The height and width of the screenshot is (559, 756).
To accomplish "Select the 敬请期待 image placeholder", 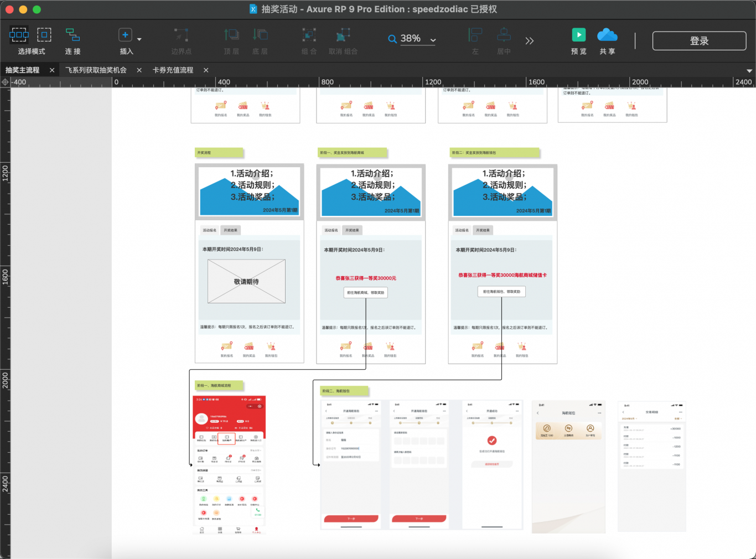I will (x=246, y=282).
